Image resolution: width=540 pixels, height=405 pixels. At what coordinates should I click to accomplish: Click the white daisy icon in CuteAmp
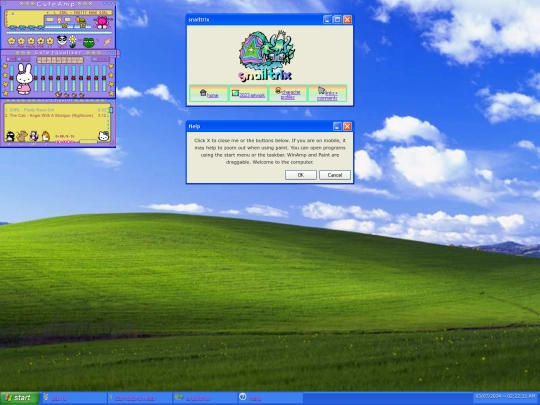(x=72, y=41)
